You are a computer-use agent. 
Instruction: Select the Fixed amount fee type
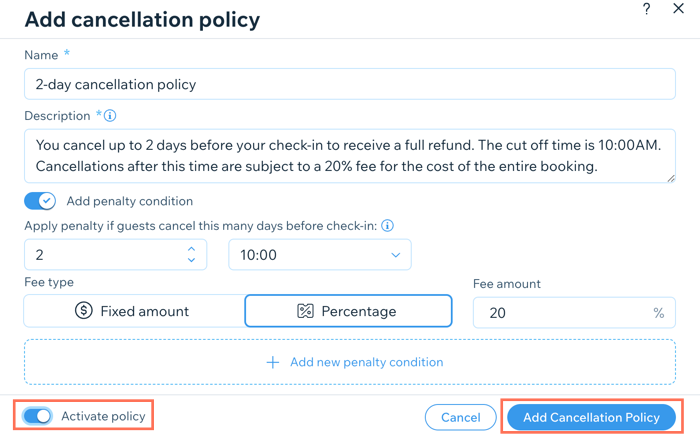tap(134, 311)
